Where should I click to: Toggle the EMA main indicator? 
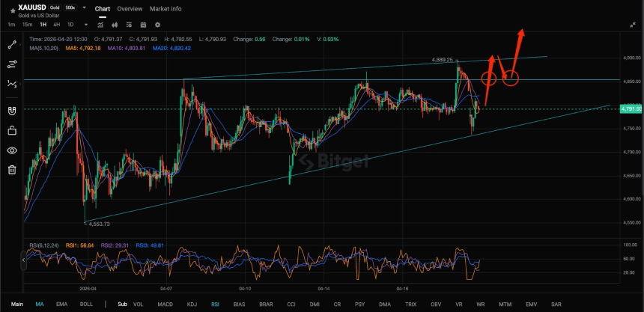point(61,305)
